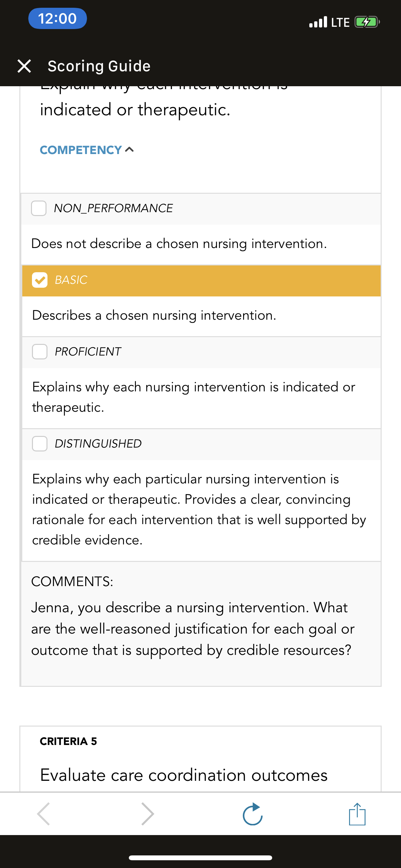Image resolution: width=401 pixels, height=868 pixels.
Task: Check the PROFICIENT checkbox
Action: pyautogui.click(x=40, y=352)
